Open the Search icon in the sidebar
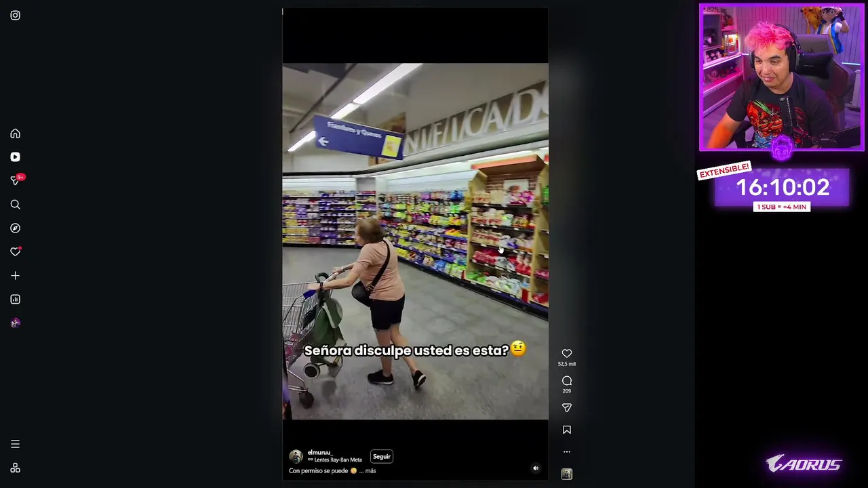Screen dimensions: 868x488 (x=15, y=205)
